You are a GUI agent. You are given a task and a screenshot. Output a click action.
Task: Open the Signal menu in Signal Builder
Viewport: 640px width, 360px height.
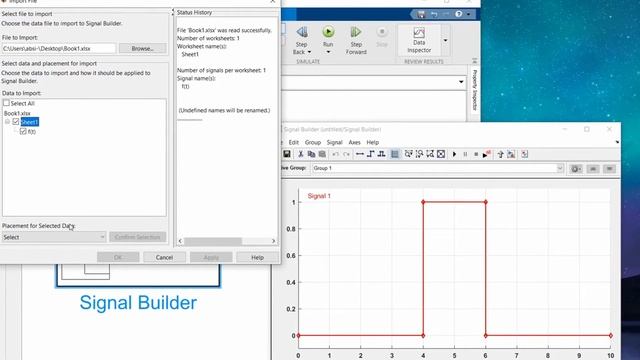334,142
